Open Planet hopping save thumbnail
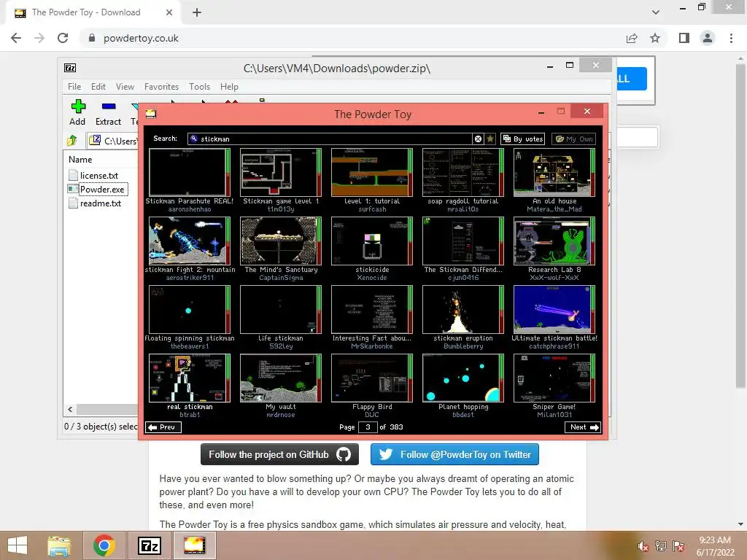This screenshot has height=560, width=747. 463,378
